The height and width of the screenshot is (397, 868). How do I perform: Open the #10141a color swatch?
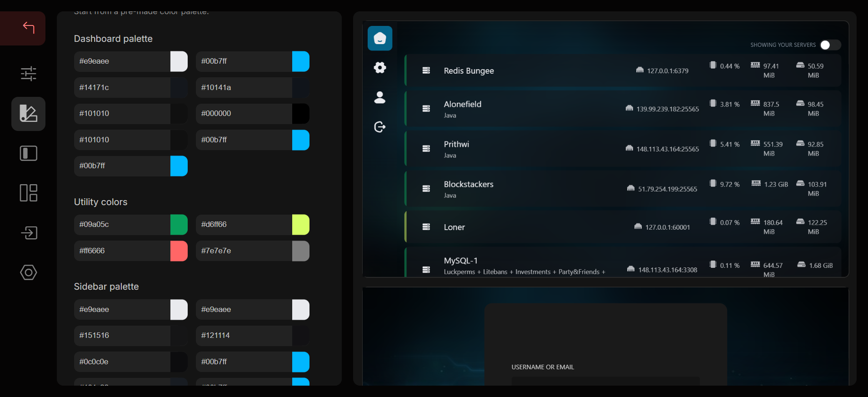(x=301, y=88)
